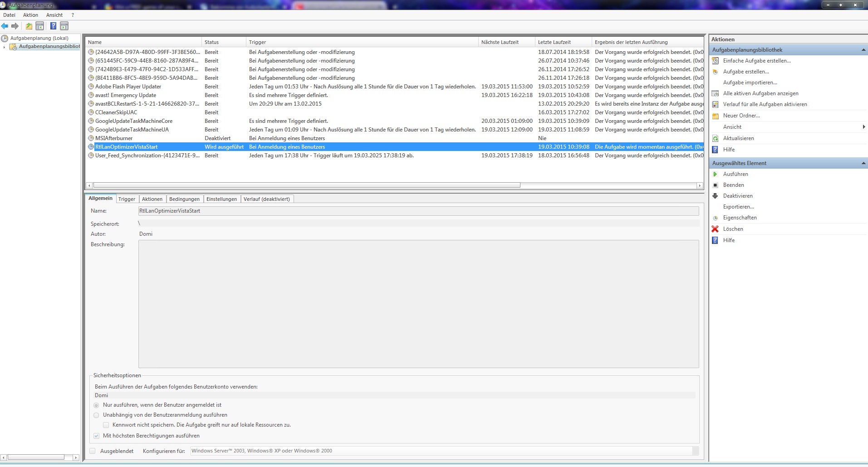This screenshot has height=467, width=868.
Task: Click the Einfache Aufgabe erstellen icon
Action: point(716,61)
